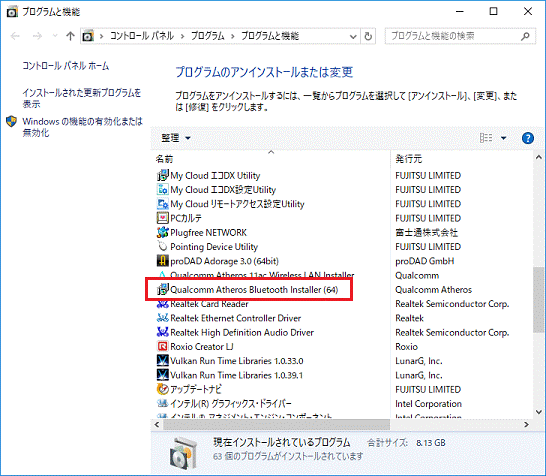Click the publisher Roxio
Viewport: 546px width, 476px height.
pos(406,346)
